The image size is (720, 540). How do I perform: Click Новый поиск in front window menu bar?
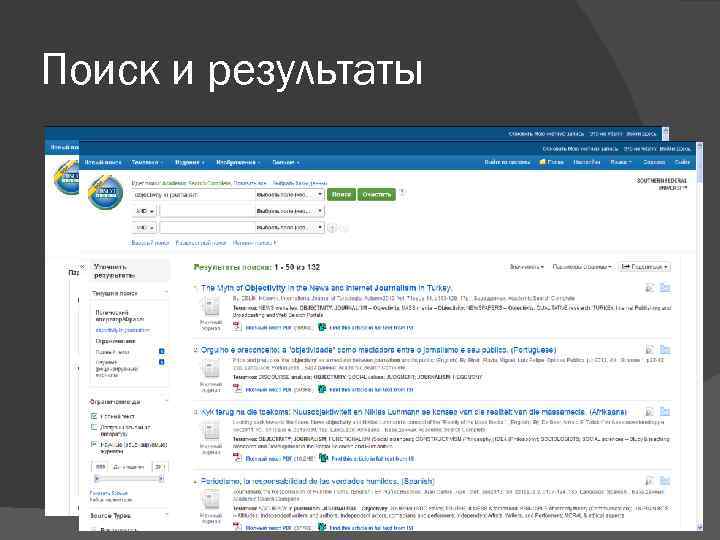click(x=103, y=162)
